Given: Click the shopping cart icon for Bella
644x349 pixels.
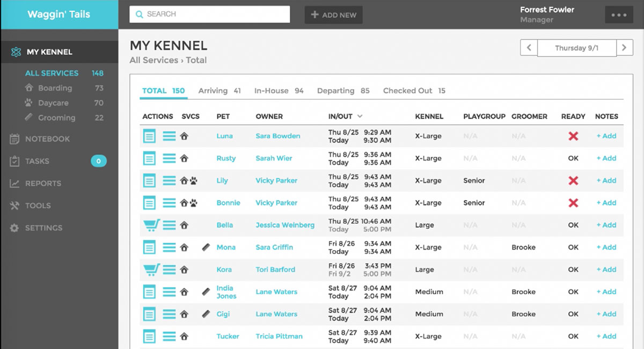Looking at the screenshot, I should pos(151,226).
